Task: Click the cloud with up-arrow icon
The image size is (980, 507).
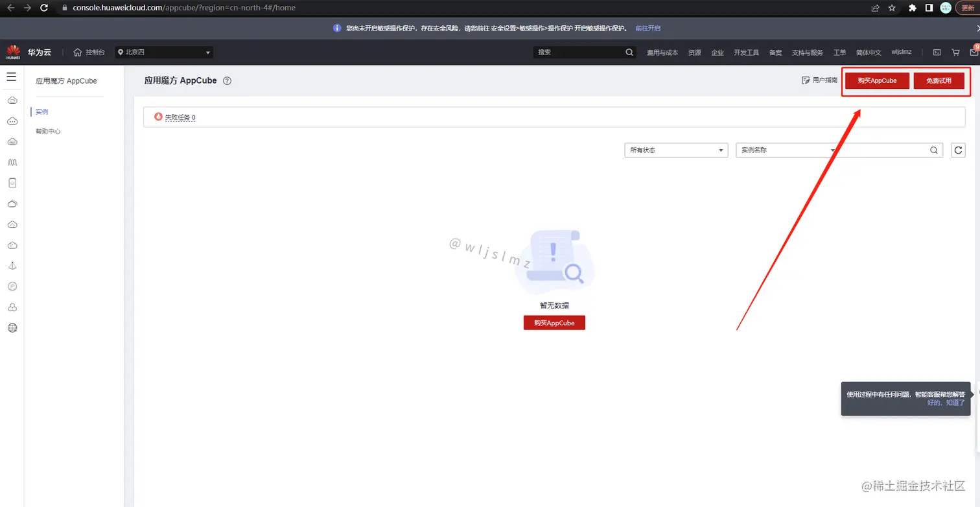Action: tap(12, 224)
